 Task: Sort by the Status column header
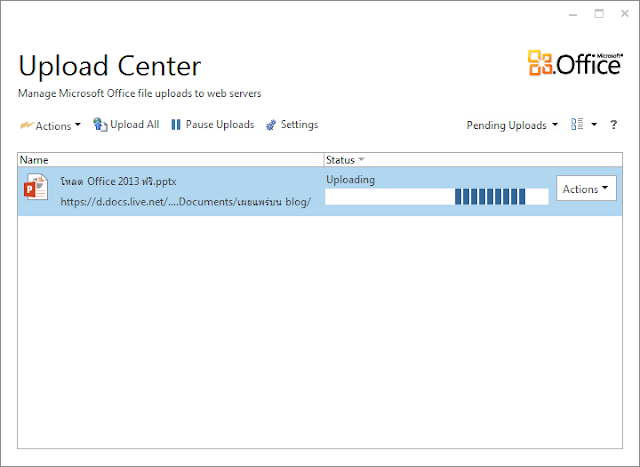tap(473, 160)
